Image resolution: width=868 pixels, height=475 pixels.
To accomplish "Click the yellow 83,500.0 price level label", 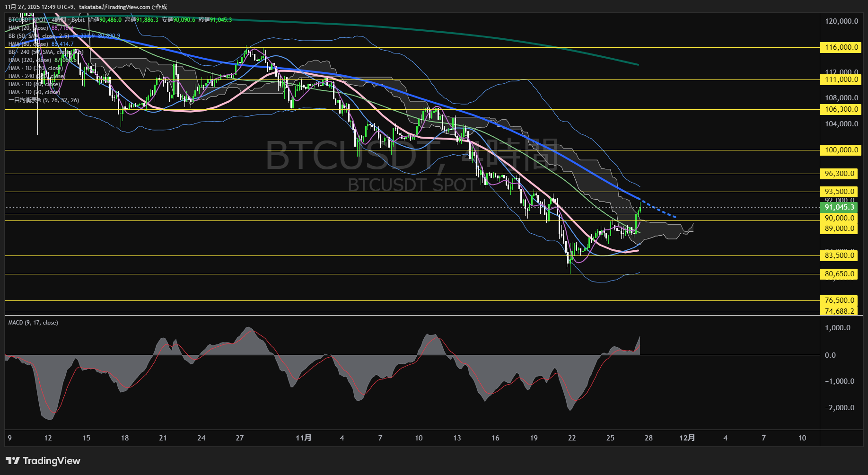I will (x=839, y=255).
